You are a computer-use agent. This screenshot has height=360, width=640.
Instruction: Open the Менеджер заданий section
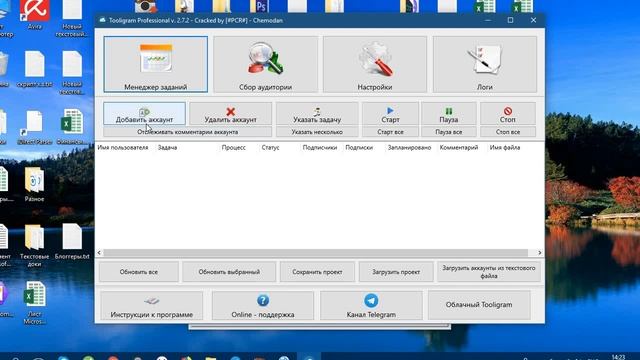tap(156, 64)
